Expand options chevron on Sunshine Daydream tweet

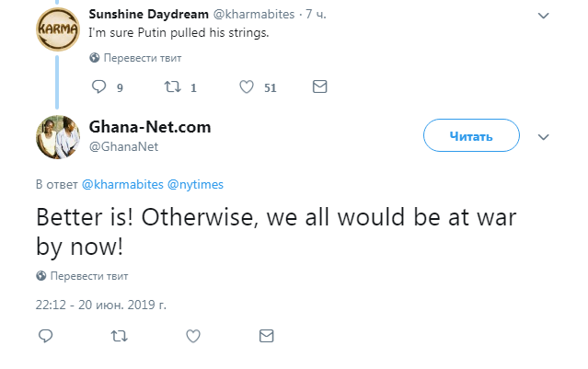pos(543,17)
